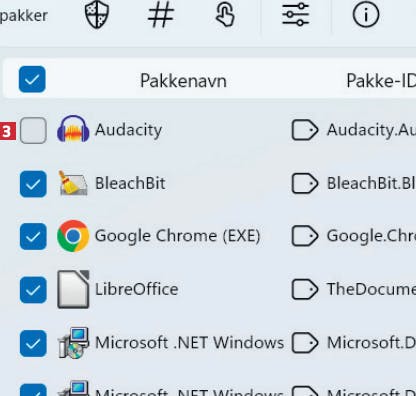
Task: Check the Audacity package checkbox
Action: pos(33,130)
